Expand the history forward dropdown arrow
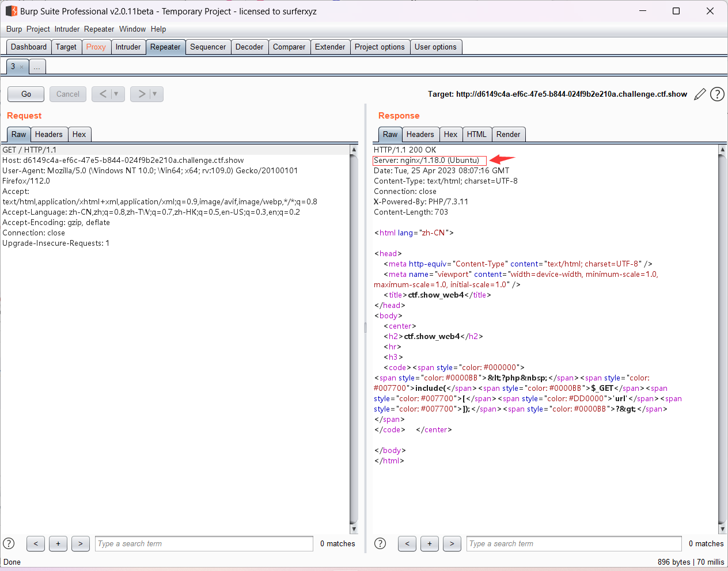The image size is (728, 571). [155, 94]
